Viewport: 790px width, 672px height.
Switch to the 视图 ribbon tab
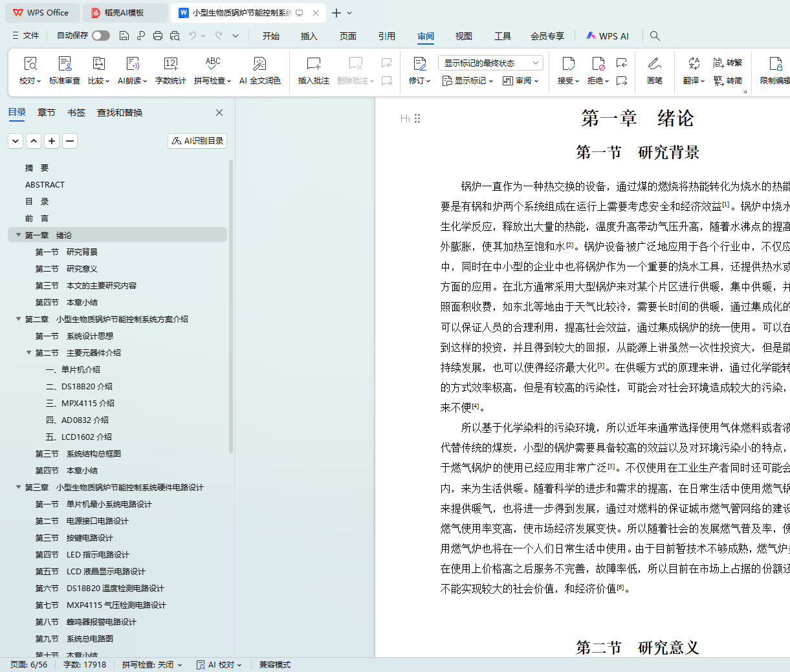click(463, 36)
